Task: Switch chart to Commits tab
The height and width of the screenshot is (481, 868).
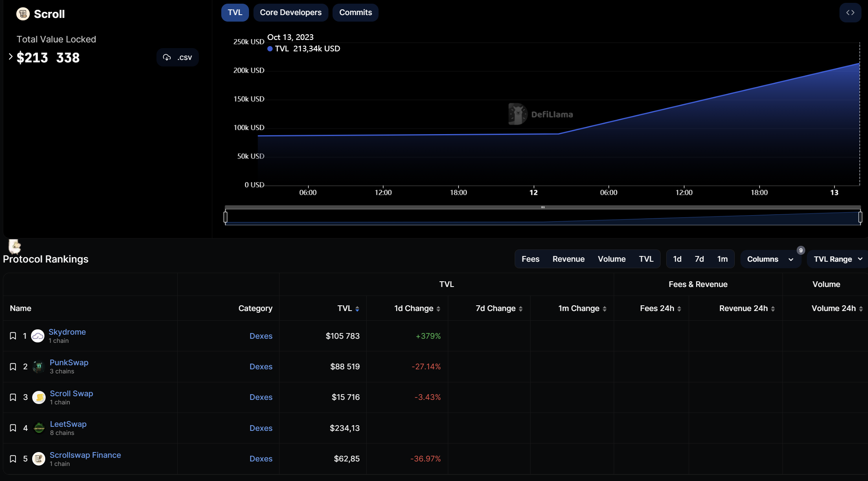Action: coord(355,13)
